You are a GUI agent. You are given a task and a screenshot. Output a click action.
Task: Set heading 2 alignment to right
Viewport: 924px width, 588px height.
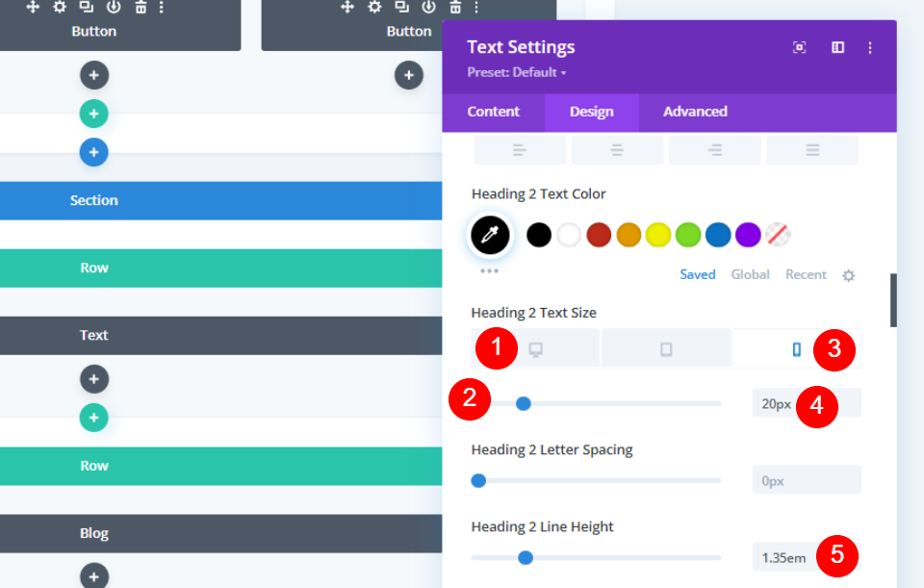click(715, 150)
